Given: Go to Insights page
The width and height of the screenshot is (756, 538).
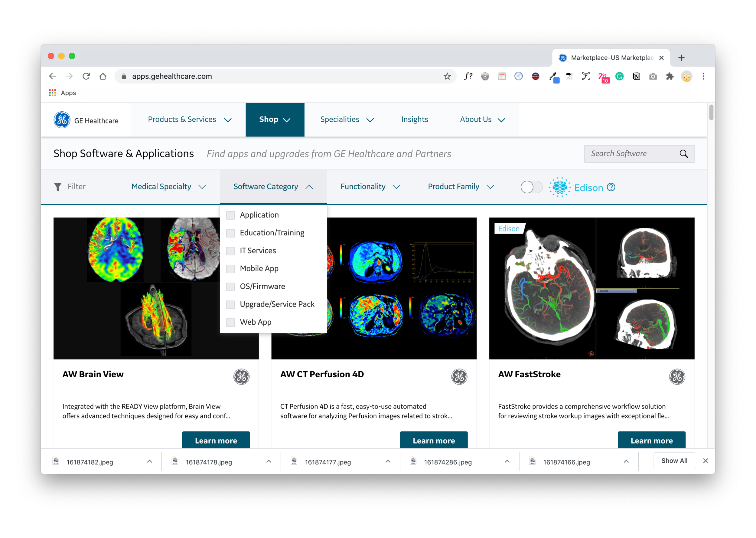Looking at the screenshot, I should (414, 120).
